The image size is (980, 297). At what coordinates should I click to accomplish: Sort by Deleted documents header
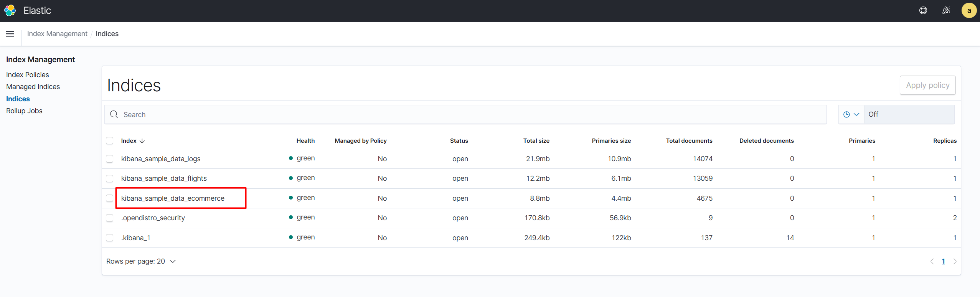(x=767, y=141)
